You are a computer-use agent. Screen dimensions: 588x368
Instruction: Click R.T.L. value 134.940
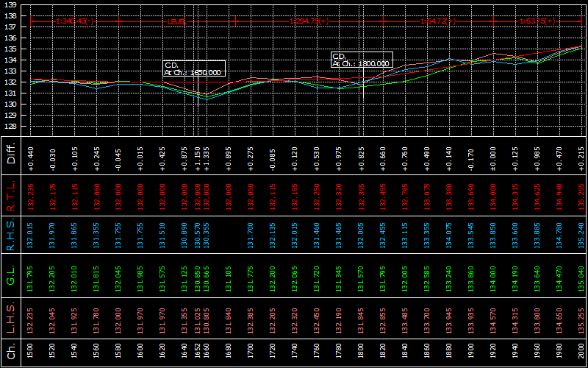(559, 197)
